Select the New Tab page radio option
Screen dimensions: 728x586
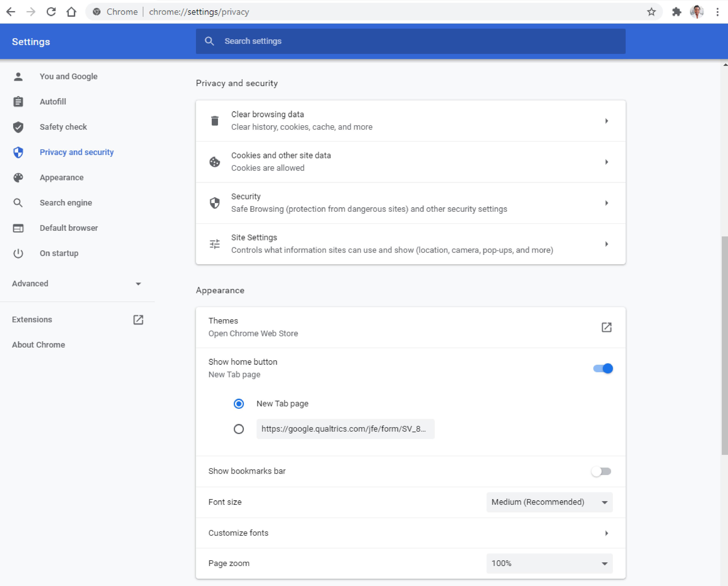239,404
